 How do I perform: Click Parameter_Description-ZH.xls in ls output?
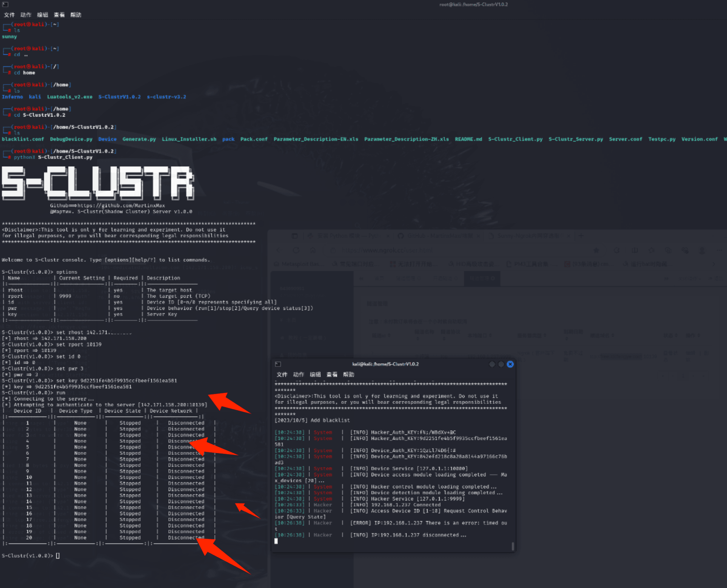coord(407,139)
